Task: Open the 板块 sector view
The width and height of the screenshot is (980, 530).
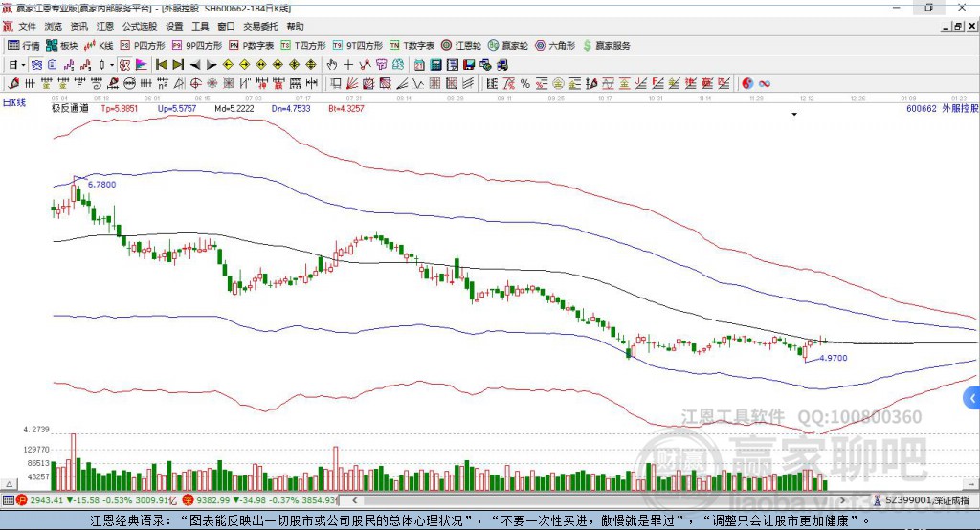Action: pos(61,46)
